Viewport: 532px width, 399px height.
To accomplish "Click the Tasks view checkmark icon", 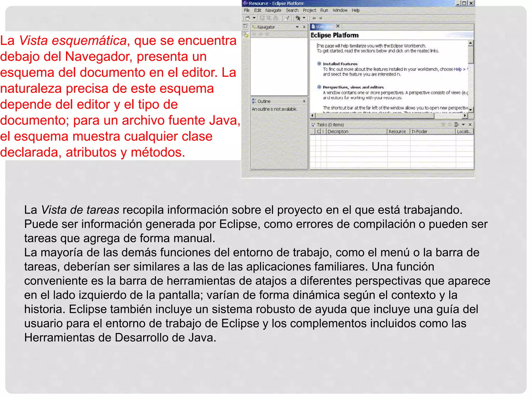I will (x=313, y=125).
